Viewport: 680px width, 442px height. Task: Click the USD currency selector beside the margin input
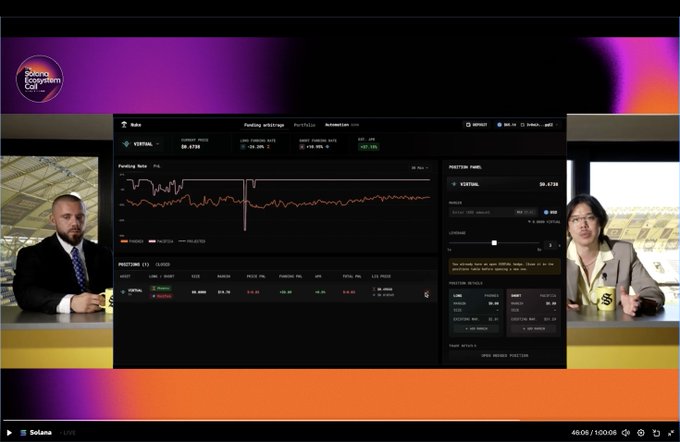(x=550, y=212)
